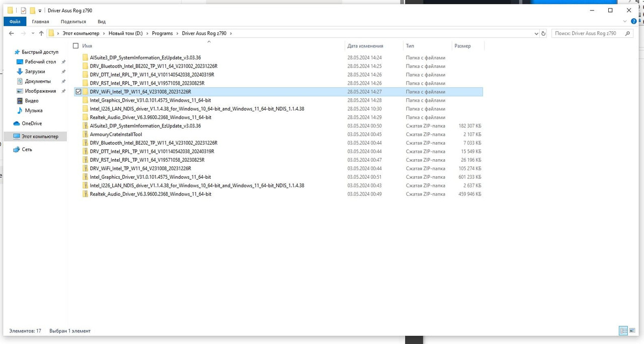Viewport: 644px width, 344px height.
Task: Expand the address bar history dropdown
Action: pos(536,33)
